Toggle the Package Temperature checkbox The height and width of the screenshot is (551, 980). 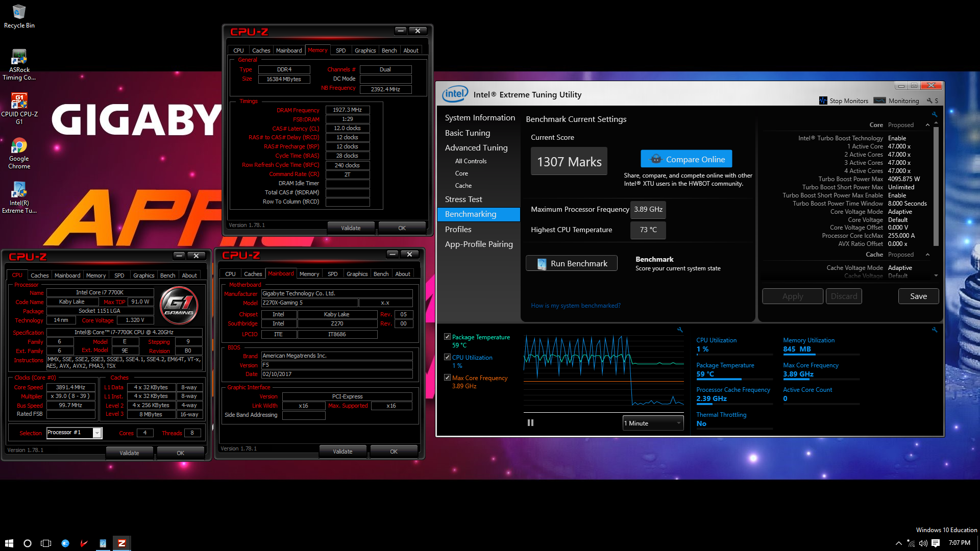click(x=447, y=337)
